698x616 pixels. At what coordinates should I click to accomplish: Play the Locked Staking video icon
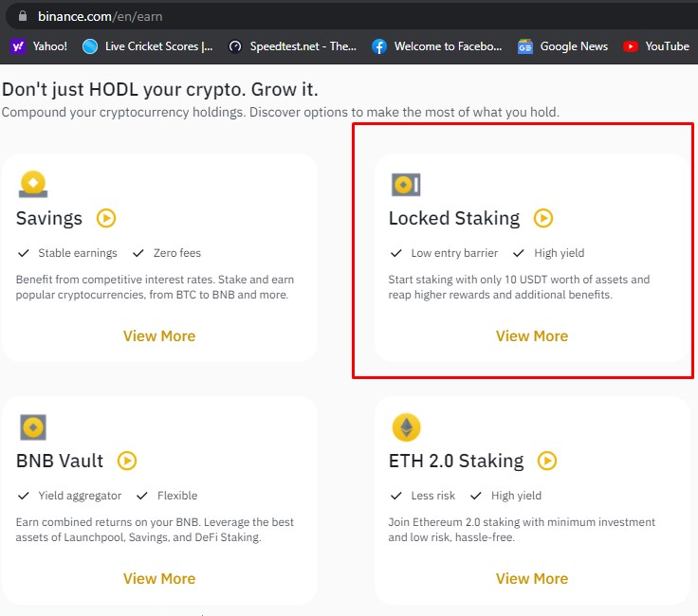[x=543, y=218]
